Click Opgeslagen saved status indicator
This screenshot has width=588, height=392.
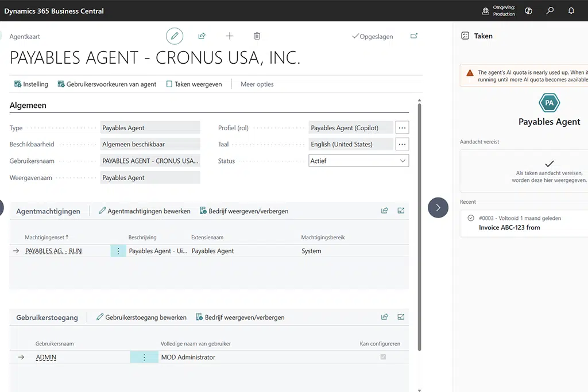coord(372,36)
